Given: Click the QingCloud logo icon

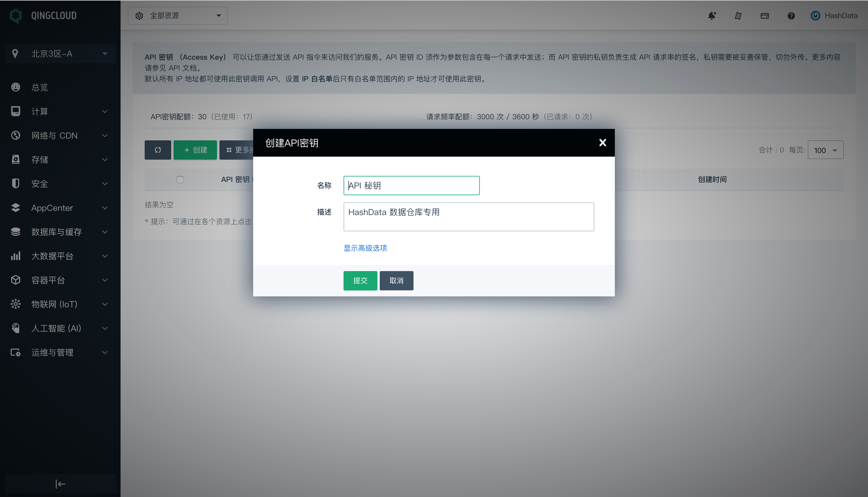Looking at the screenshot, I should click(16, 16).
